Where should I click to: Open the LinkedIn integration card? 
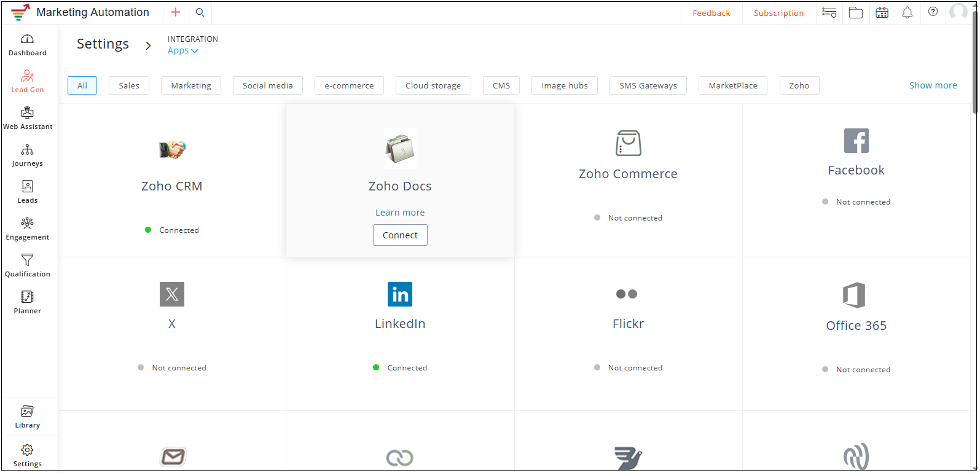[x=400, y=334]
